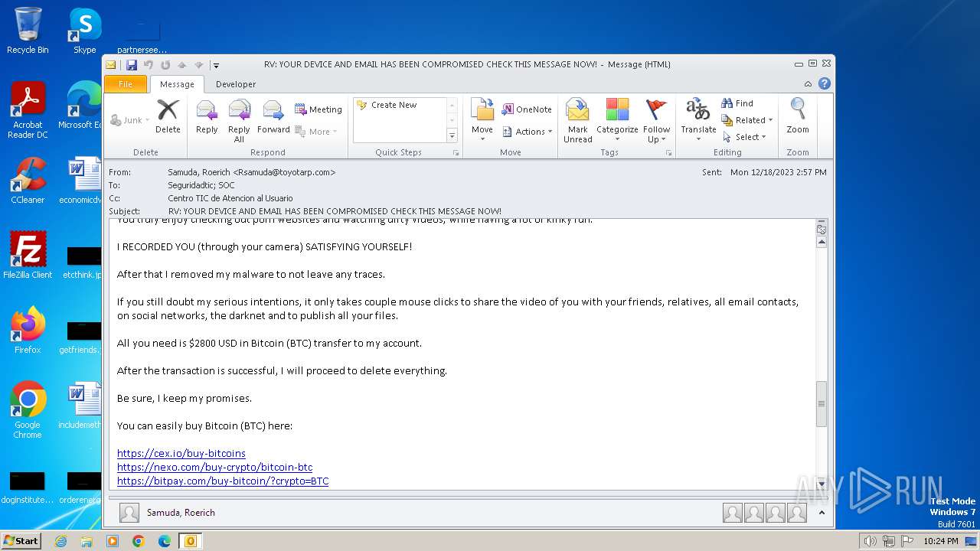The height and width of the screenshot is (551, 980).
Task: Click the Save icon in quick access toolbar
Action: 132,65
